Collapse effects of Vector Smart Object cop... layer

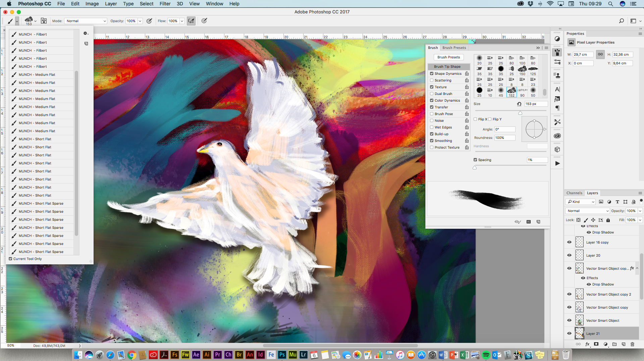pyautogui.click(x=637, y=268)
